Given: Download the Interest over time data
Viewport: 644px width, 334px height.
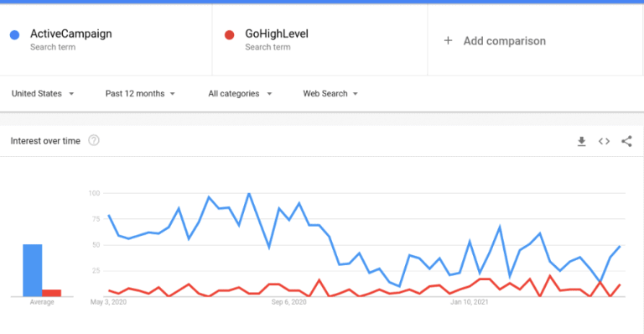Looking at the screenshot, I should click(581, 141).
